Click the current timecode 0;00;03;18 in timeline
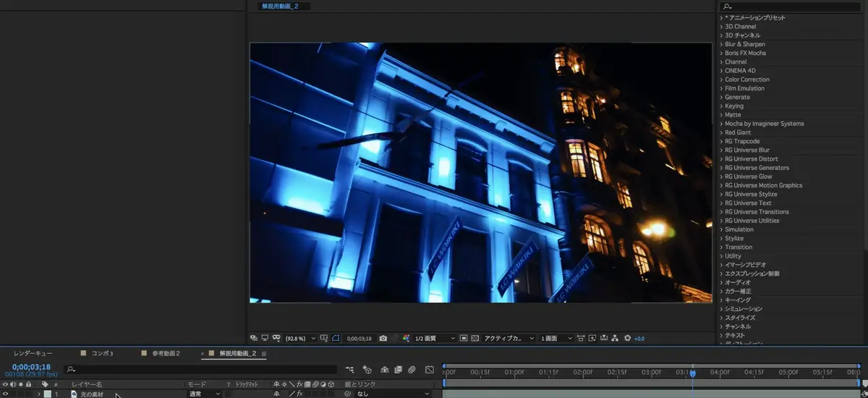The height and width of the screenshot is (398, 868). [x=31, y=367]
